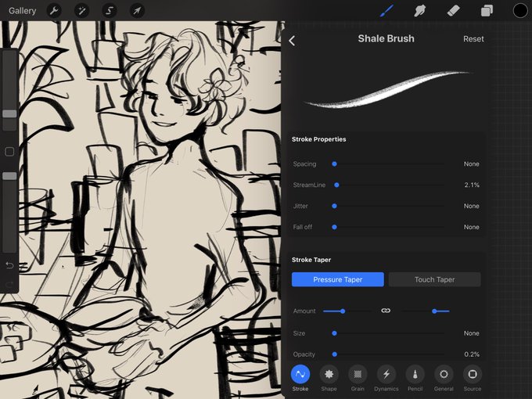Viewport: 532px width, 399px height.
Task: Toggle the taper Amount link icon
Action: [386, 311]
